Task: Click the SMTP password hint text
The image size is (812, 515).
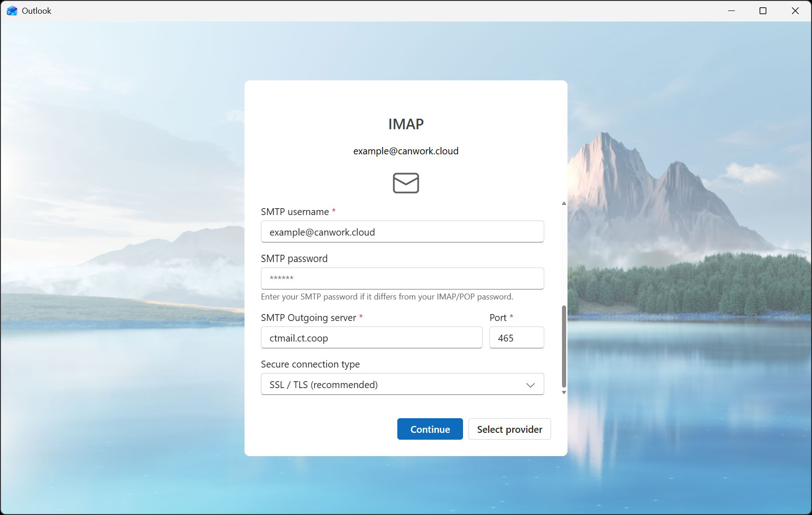Action: pyautogui.click(x=387, y=297)
